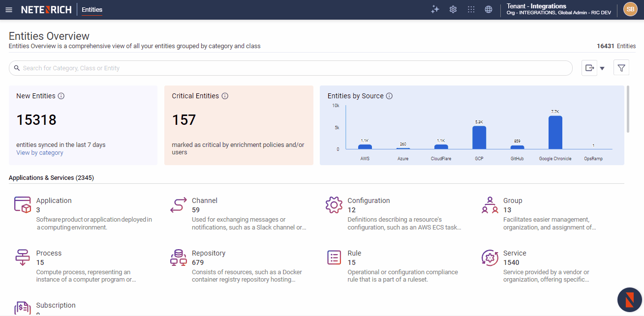Open the SB user profile avatar
644x316 pixels.
click(630, 9)
